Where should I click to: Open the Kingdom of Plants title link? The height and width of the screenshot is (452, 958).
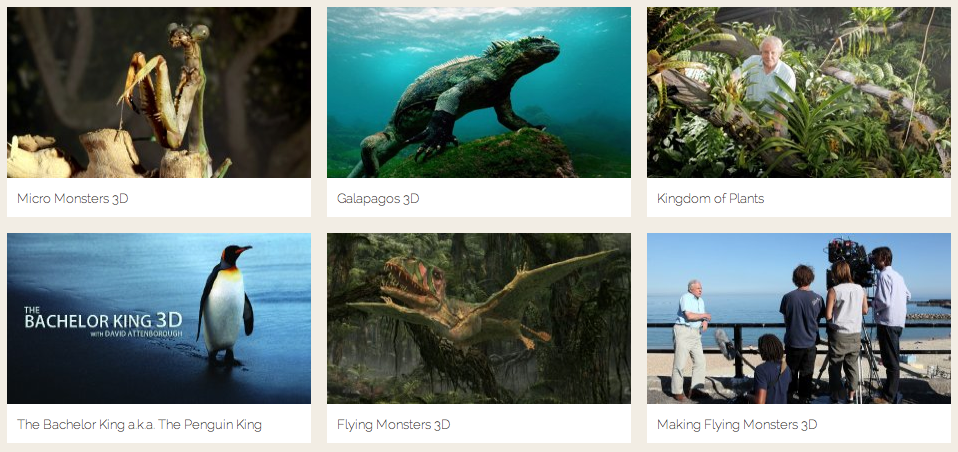pos(711,199)
